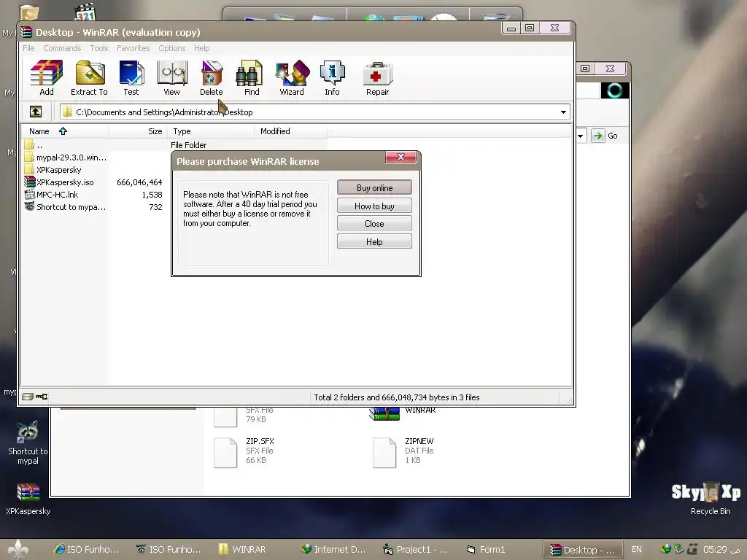747x560 pixels.
Task: Launch the Wizard toolbar icon
Action: pos(292,78)
